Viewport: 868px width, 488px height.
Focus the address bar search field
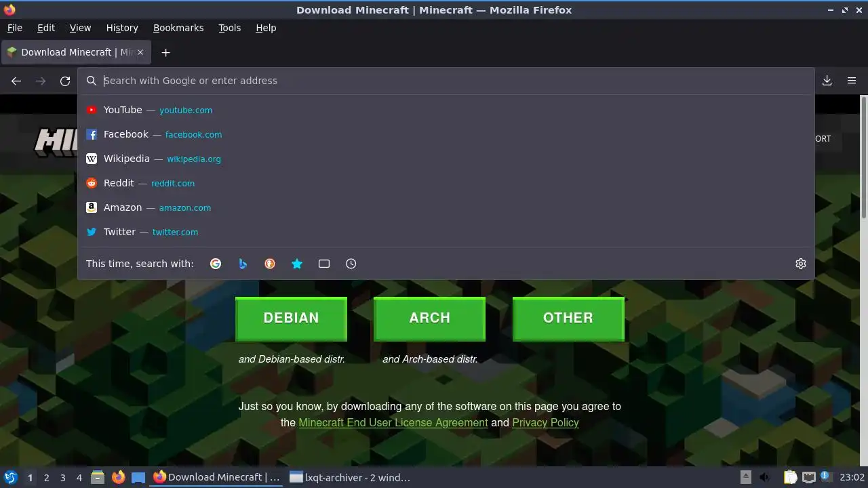pyautogui.click(x=446, y=81)
